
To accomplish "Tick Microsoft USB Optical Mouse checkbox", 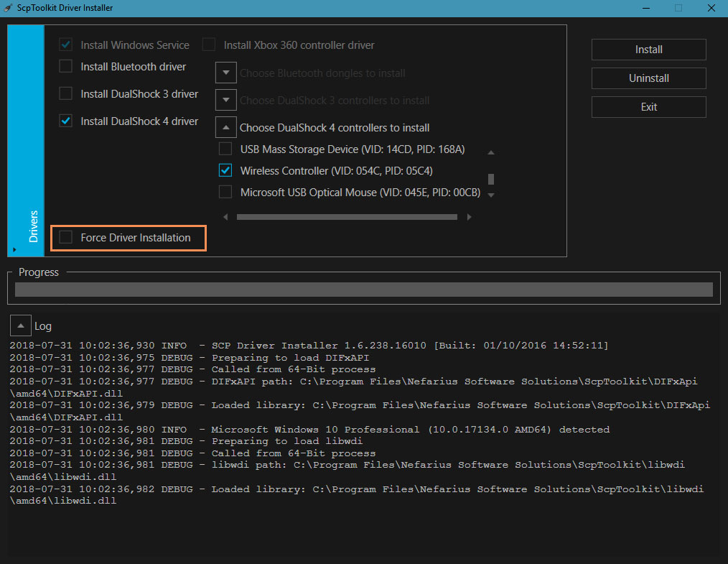I will coord(225,193).
